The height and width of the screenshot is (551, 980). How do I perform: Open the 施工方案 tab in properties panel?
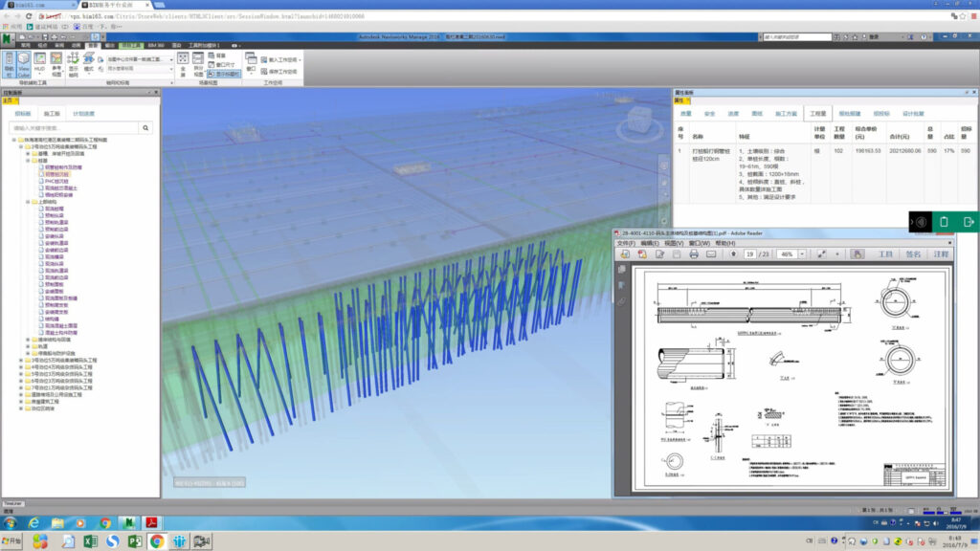785,113
